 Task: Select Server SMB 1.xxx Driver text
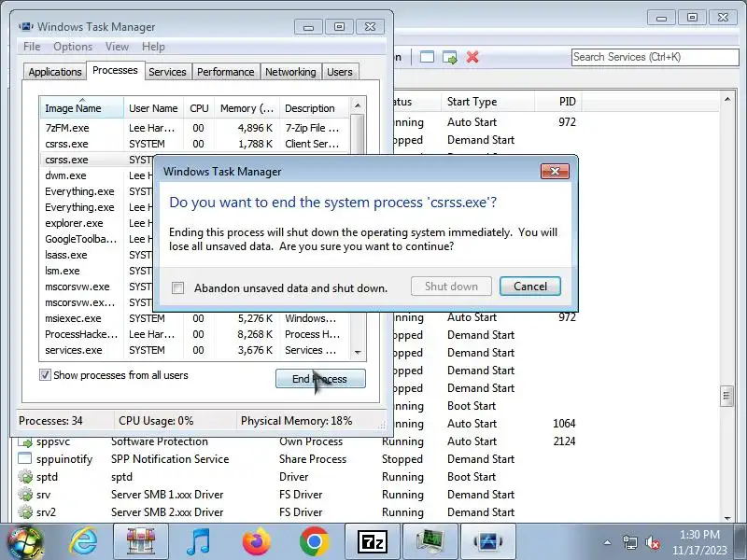click(x=167, y=495)
